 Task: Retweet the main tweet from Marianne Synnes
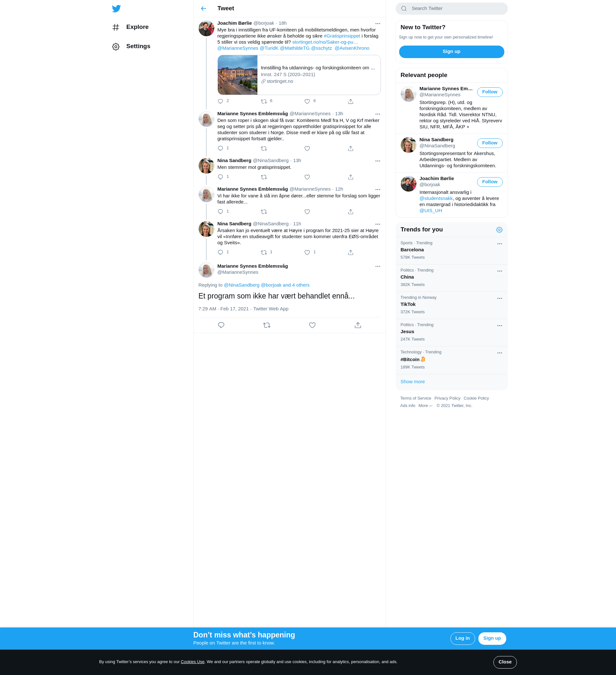tap(266, 325)
